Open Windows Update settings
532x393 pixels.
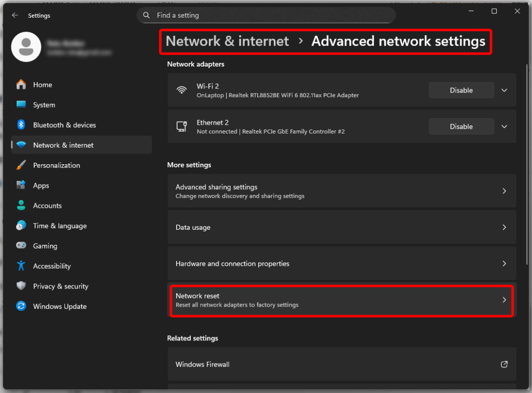coord(82,306)
